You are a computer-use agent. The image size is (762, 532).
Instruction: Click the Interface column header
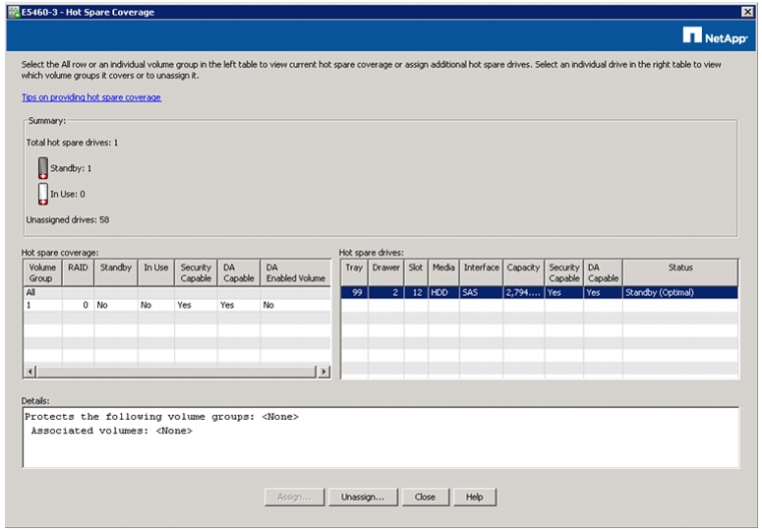(x=481, y=272)
